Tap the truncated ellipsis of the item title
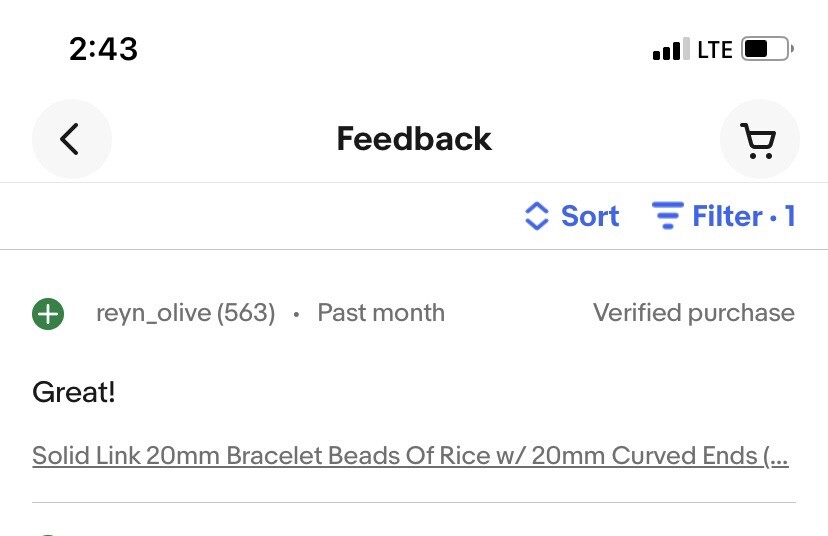Image resolution: width=828 pixels, height=536 pixels. (x=776, y=456)
